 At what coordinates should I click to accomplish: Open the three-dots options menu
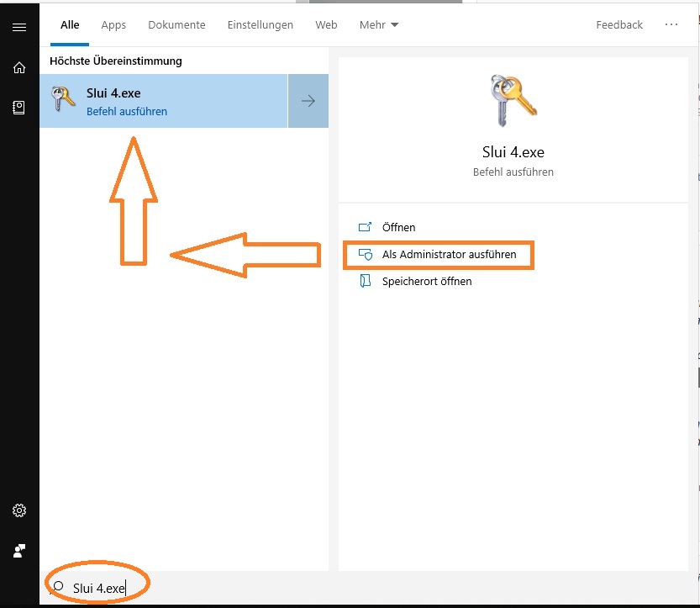pos(671,24)
